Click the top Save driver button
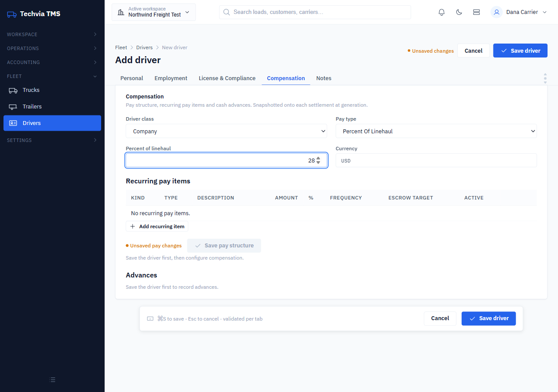This screenshot has width=558, height=392. coord(520,51)
